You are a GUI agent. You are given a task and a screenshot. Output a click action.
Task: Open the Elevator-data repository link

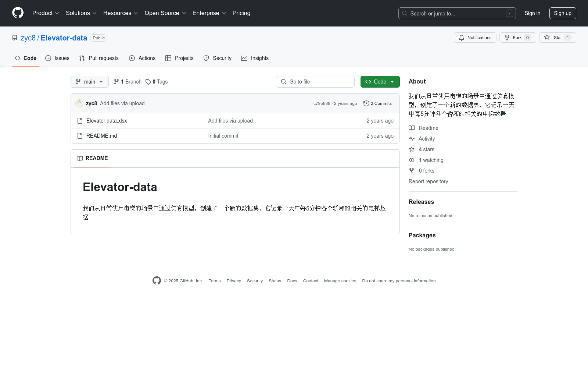point(64,38)
